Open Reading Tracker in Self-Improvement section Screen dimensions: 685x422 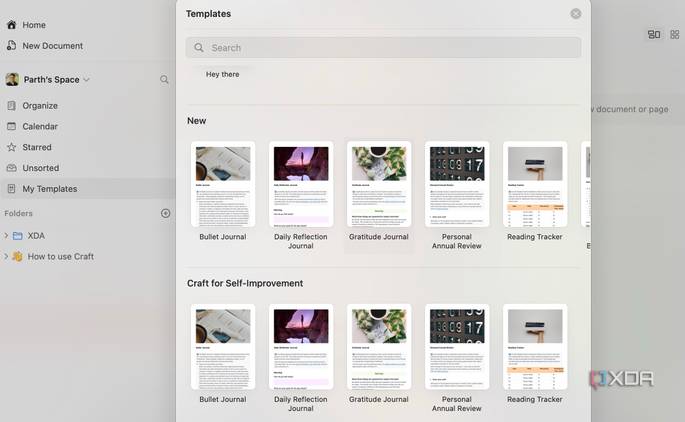pyautogui.click(x=535, y=346)
